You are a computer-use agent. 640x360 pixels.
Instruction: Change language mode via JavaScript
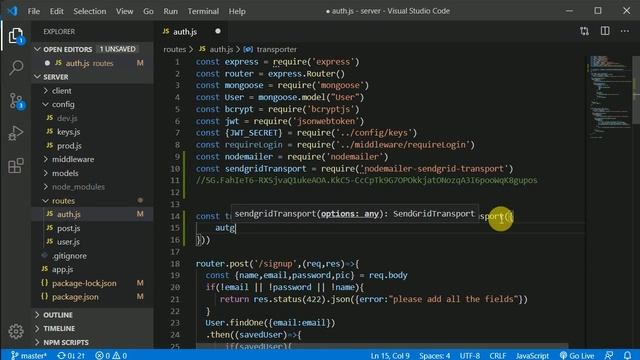click(532, 356)
